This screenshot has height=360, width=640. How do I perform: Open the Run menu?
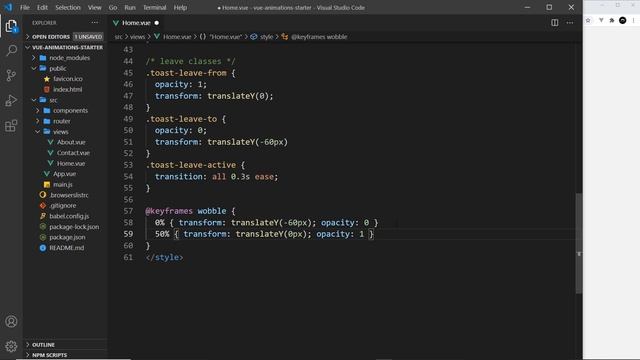click(130, 7)
